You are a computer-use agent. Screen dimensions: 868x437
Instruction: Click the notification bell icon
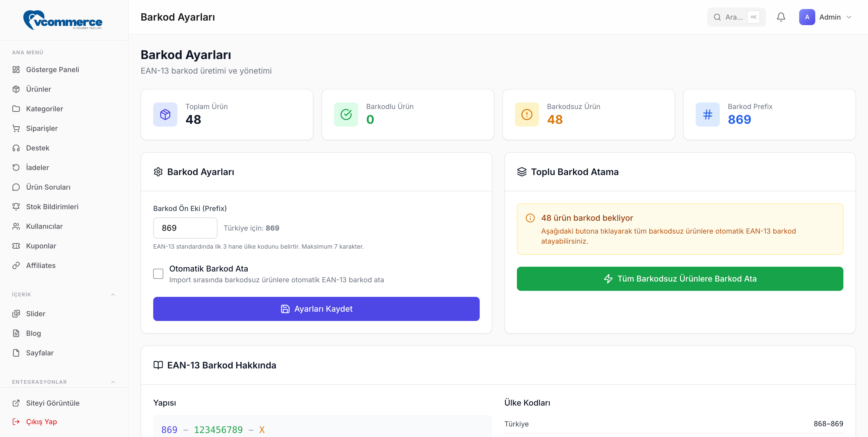tap(781, 17)
